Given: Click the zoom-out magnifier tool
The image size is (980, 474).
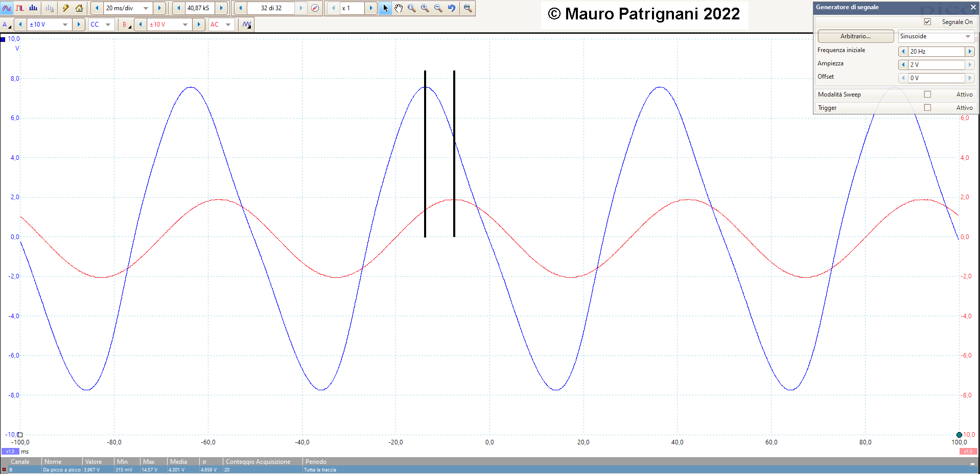Looking at the screenshot, I should point(438,8).
